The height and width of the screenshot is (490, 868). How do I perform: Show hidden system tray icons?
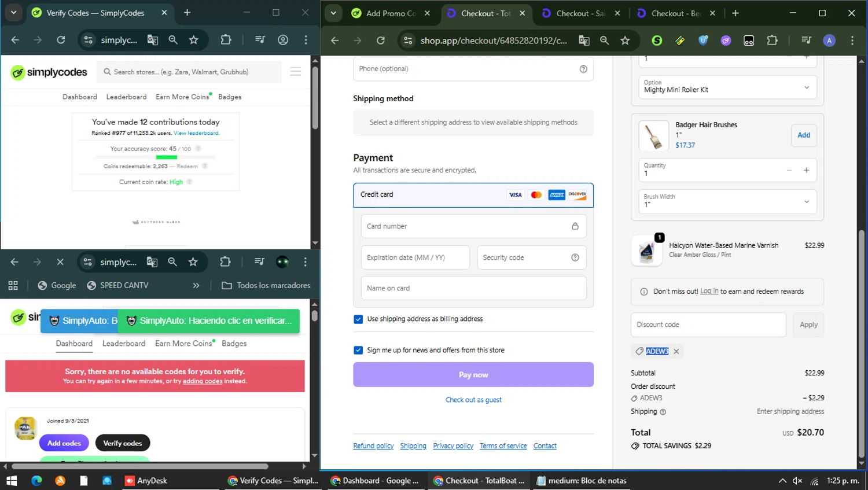coord(782,481)
